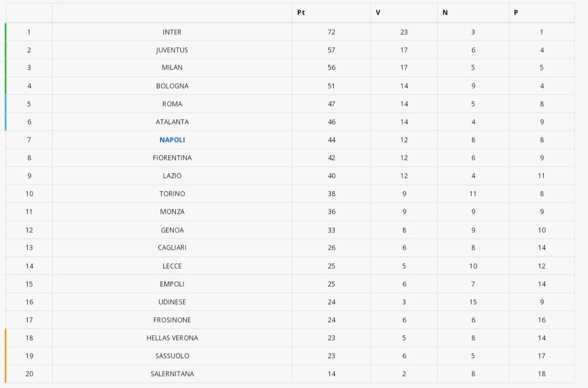Click SALERNITANA at the table bottom
588x388 pixels.
point(172,374)
